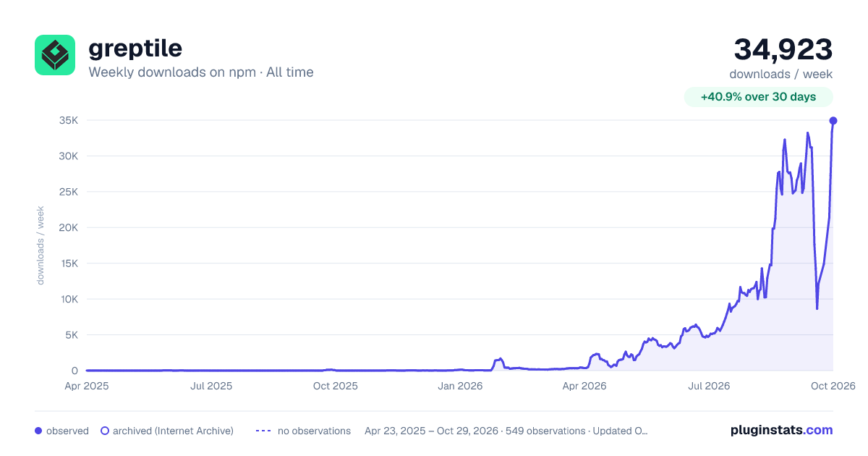The width and height of the screenshot is (868, 456).
Task: Click the 35K y-axis label
Action: [68, 120]
